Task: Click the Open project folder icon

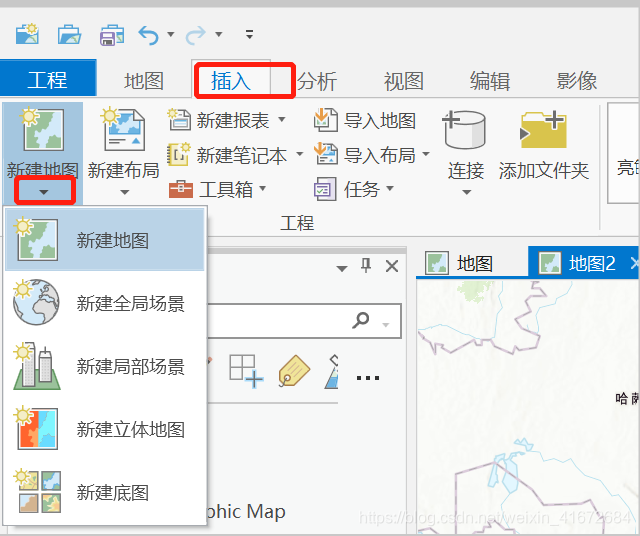Action: (69, 35)
